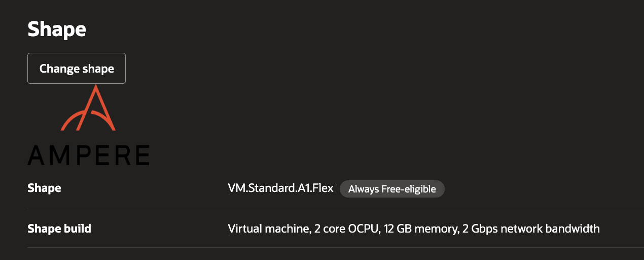Click the divider line below Shape build row
The height and width of the screenshot is (260, 644).
tap(336, 247)
